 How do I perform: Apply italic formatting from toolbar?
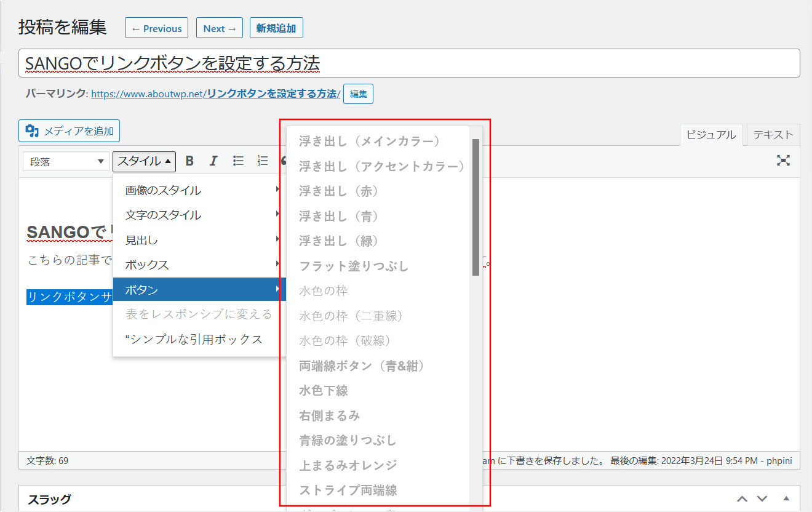pos(213,161)
